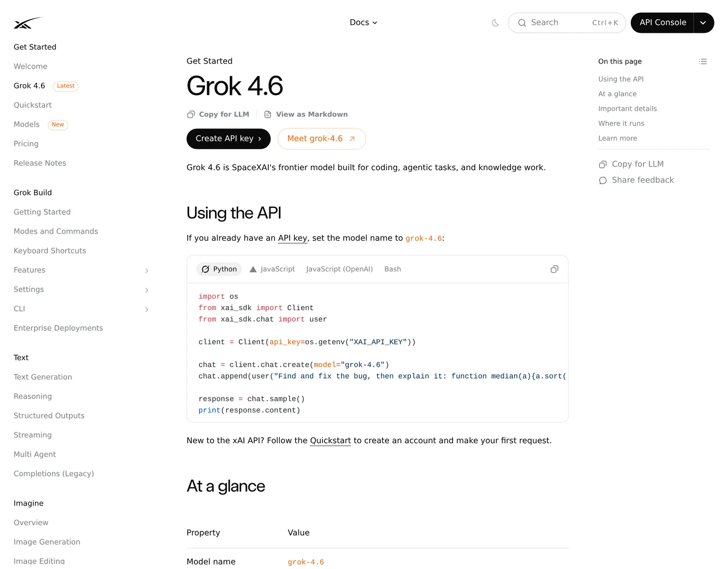The width and height of the screenshot is (728, 569).
Task: Click the xAI logo in header
Action: 28,23
